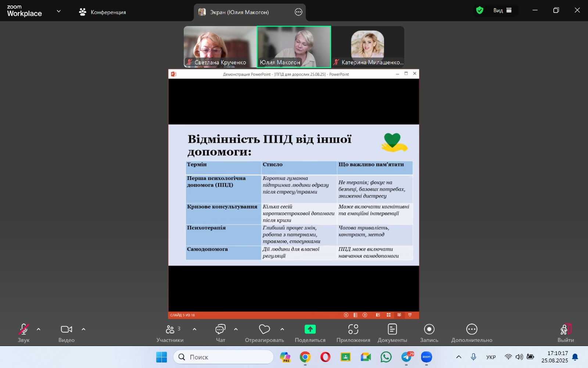Select the Конференция tab

(x=103, y=12)
